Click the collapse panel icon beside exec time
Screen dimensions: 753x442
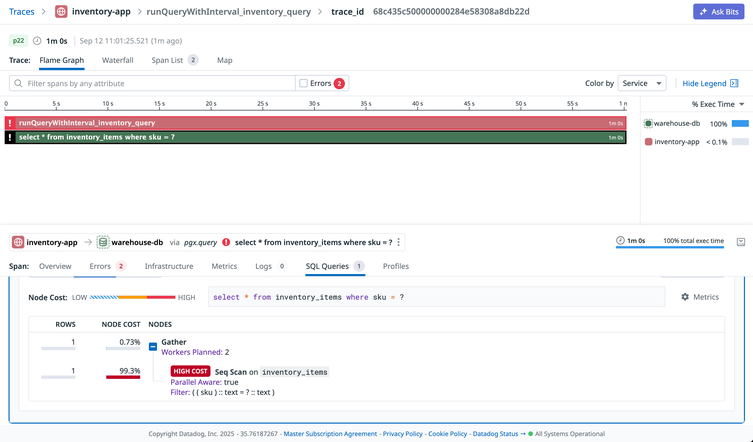[740, 242]
